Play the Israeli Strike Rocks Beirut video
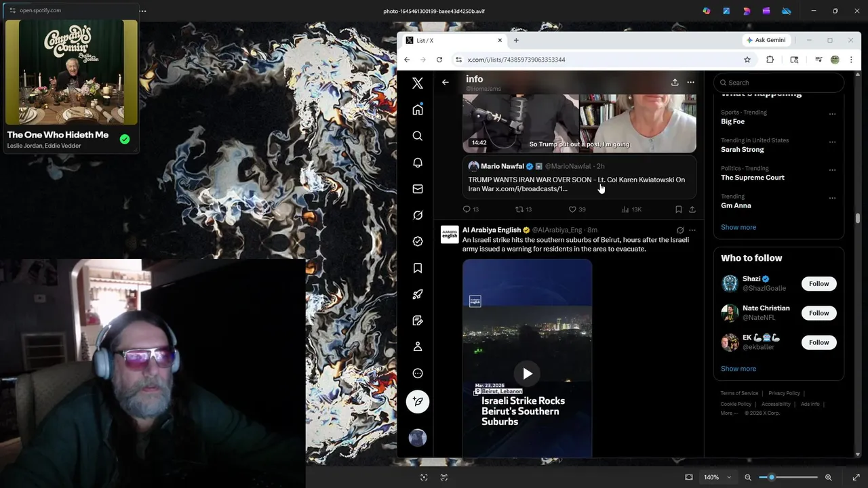 [528, 373]
